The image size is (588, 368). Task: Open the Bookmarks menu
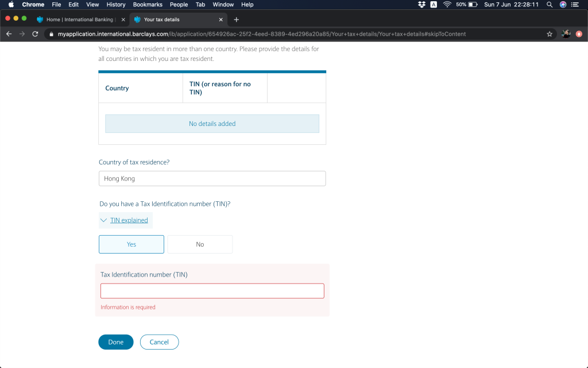tap(148, 5)
